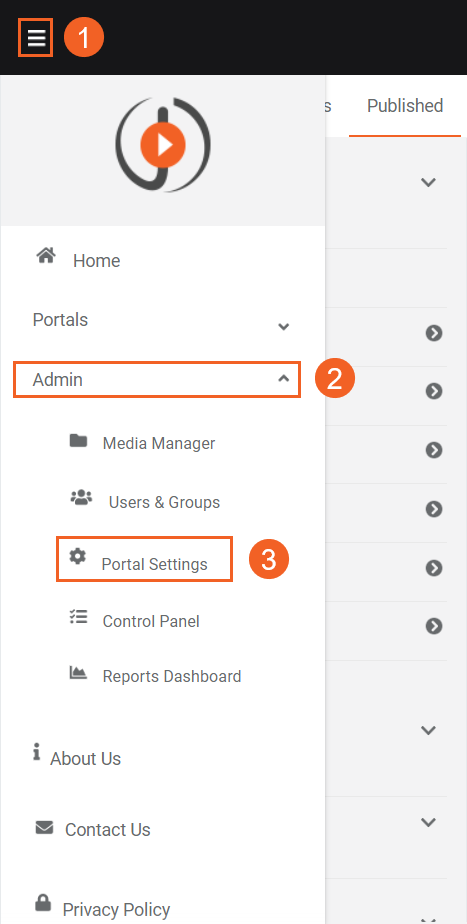Go to the Home link
Image resolution: width=467 pixels, height=924 pixels.
(x=97, y=260)
